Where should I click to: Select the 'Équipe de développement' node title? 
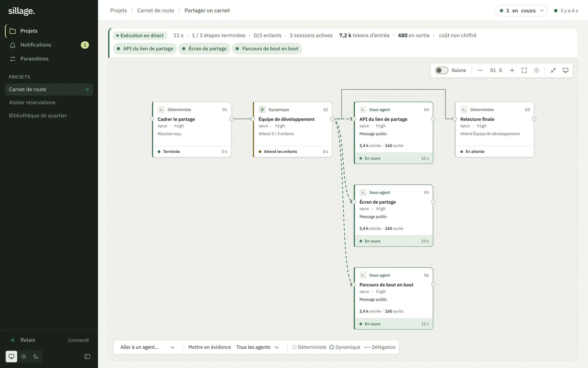point(286,119)
